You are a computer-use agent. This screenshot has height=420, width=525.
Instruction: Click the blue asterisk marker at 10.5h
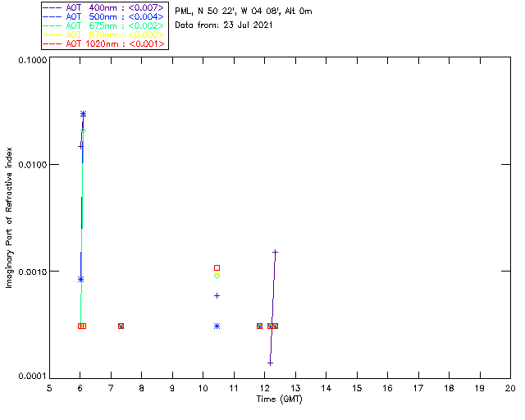tap(217, 326)
